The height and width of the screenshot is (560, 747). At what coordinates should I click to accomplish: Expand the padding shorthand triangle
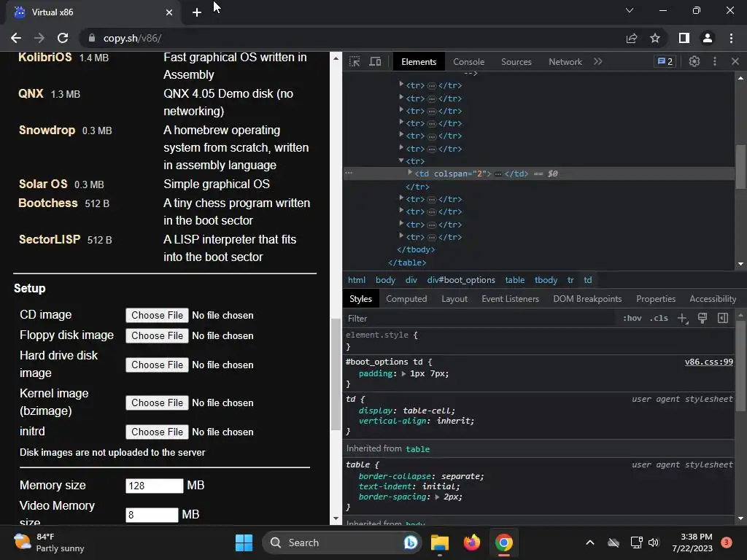click(x=403, y=374)
